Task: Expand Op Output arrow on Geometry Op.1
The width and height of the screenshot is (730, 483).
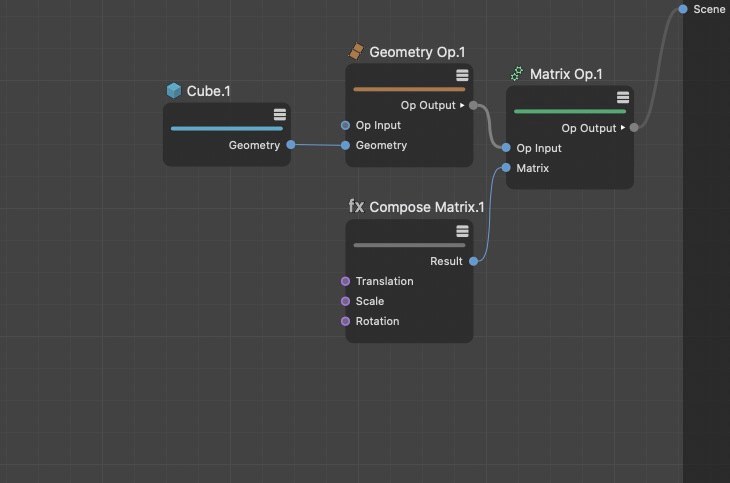Action: click(x=461, y=105)
